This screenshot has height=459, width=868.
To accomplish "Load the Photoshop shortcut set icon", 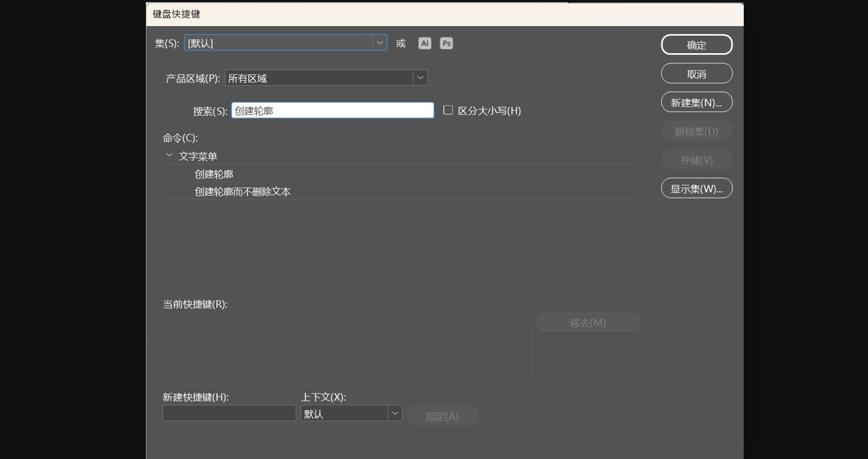I will click(446, 43).
